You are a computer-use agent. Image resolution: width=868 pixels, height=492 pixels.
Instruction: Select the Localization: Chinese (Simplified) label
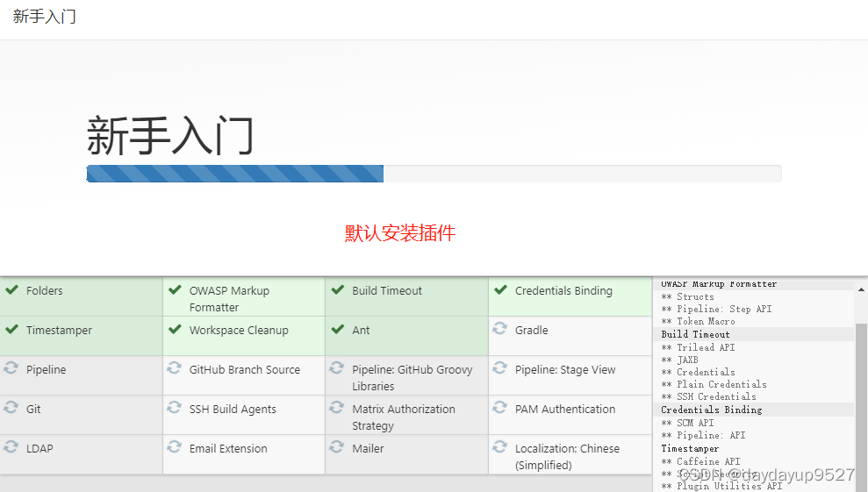[568, 457]
